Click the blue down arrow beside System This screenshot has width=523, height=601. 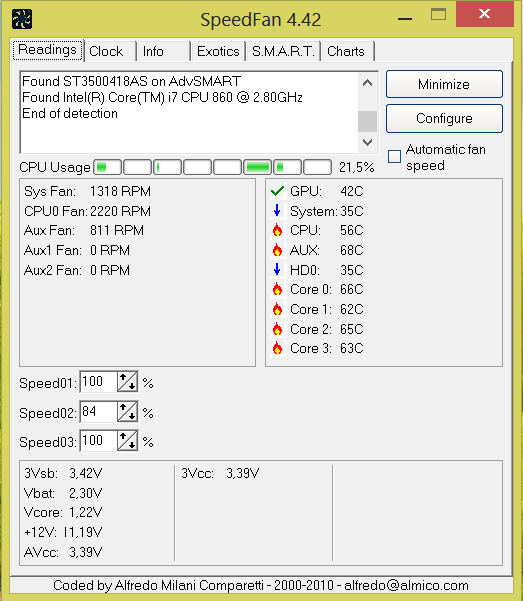[x=277, y=211]
